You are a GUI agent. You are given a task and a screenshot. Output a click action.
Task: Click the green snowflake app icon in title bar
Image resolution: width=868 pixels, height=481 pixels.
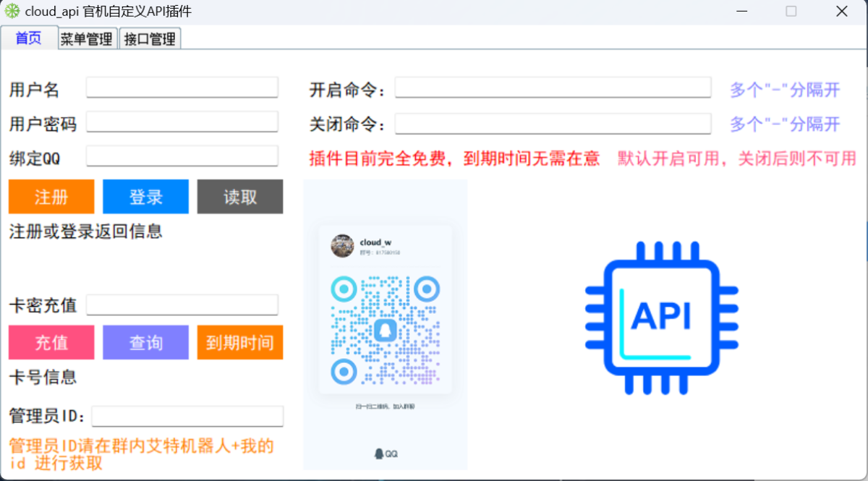(x=12, y=12)
